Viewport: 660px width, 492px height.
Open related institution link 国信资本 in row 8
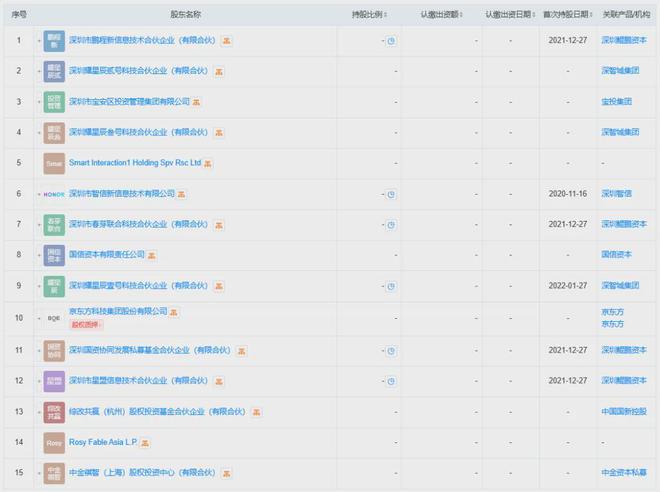coord(617,255)
